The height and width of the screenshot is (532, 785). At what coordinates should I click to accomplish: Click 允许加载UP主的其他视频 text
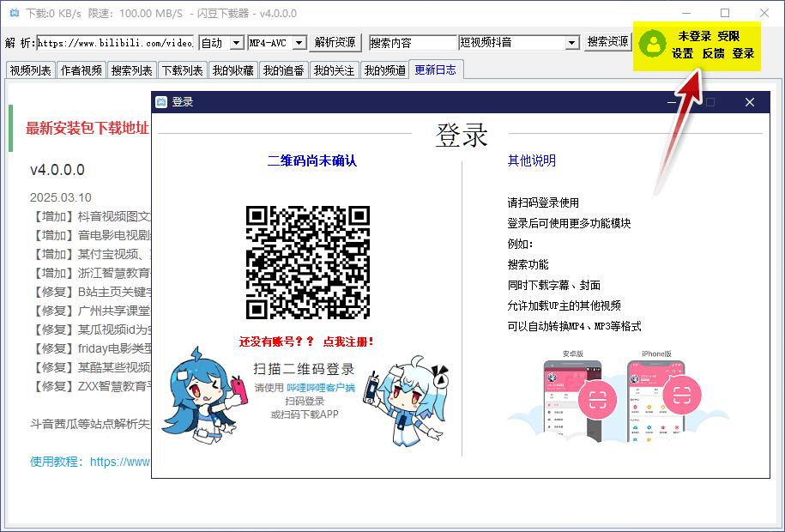click(565, 305)
